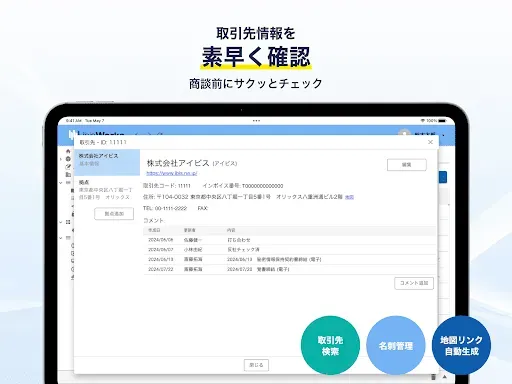Click the コメント追加 button
This screenshot has height=384, width=512.
tap(414, 283)
